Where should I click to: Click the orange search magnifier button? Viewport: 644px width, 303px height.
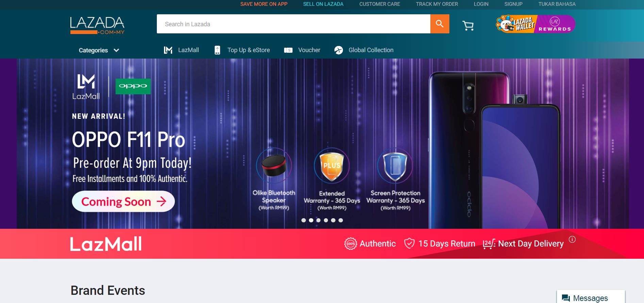[440, 24]
